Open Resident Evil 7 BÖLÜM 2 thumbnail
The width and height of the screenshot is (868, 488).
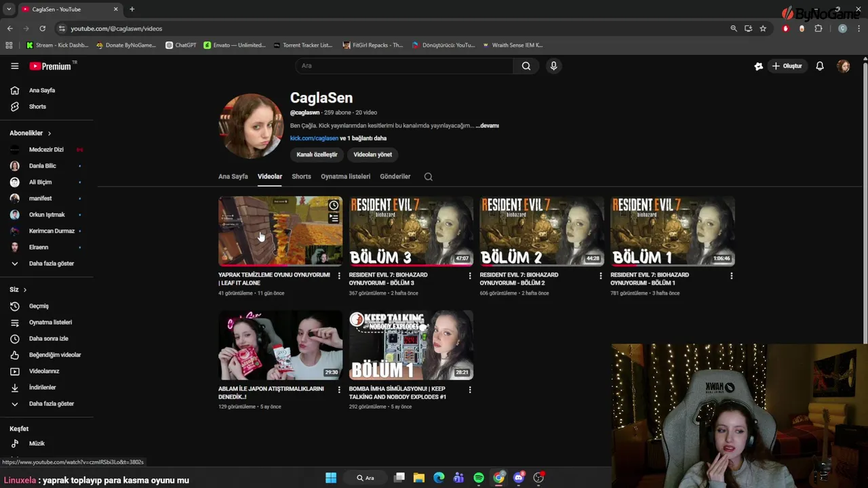point(542,231)
